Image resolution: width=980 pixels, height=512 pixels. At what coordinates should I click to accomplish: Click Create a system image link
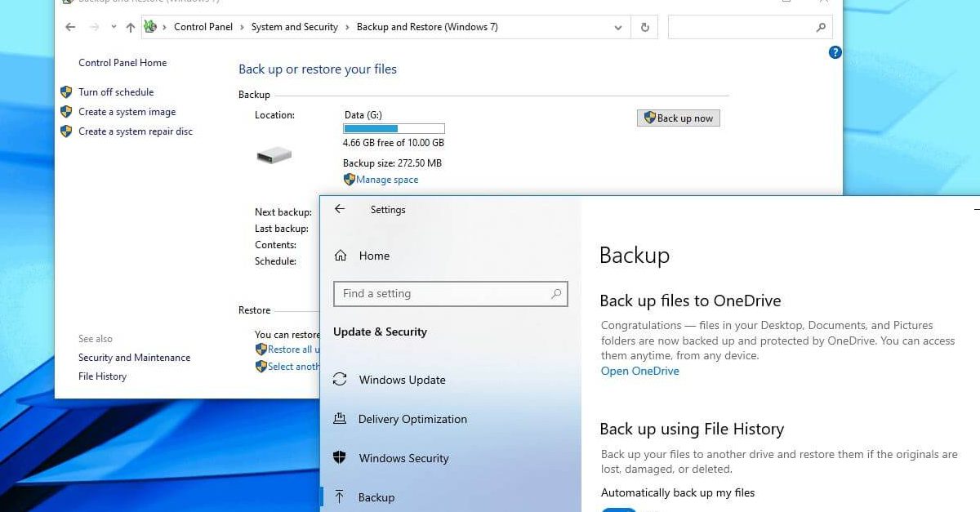point(127,112)
